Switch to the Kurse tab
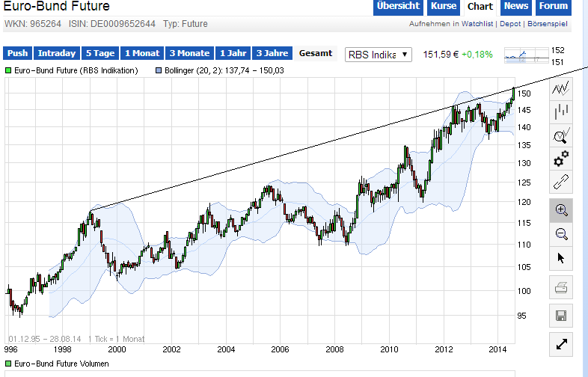 click(444, 7)
